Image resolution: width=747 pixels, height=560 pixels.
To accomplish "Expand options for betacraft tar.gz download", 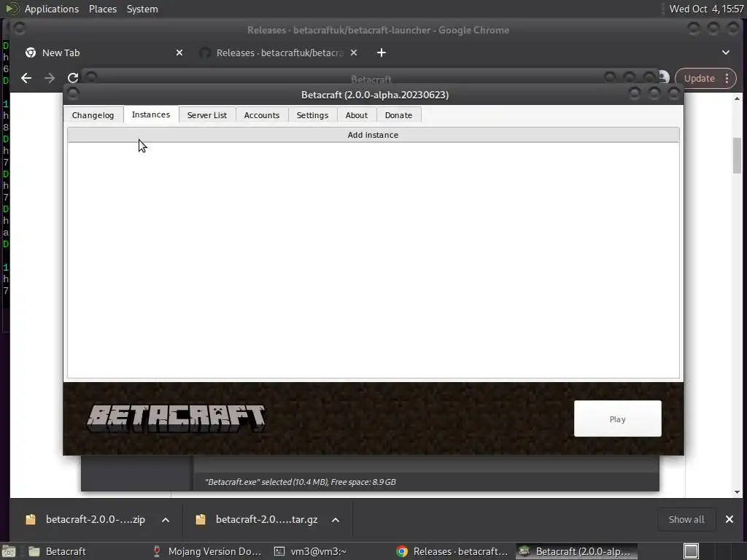I will 336,520.
